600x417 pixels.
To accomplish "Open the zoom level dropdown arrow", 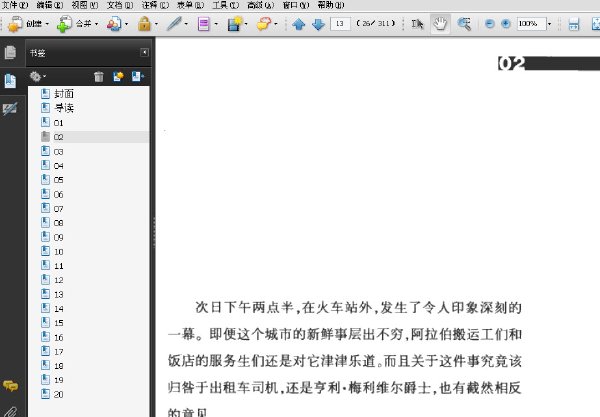I will [x=549, y=24].
